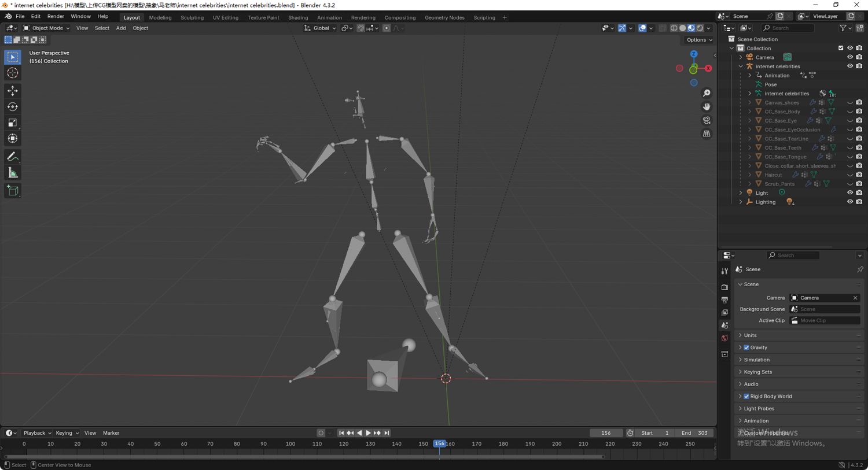Screen dimensions: 868x470
Task: Switch perspective/orthographic with grid icon
Action: pyautogui.click(x=707, y=134)
